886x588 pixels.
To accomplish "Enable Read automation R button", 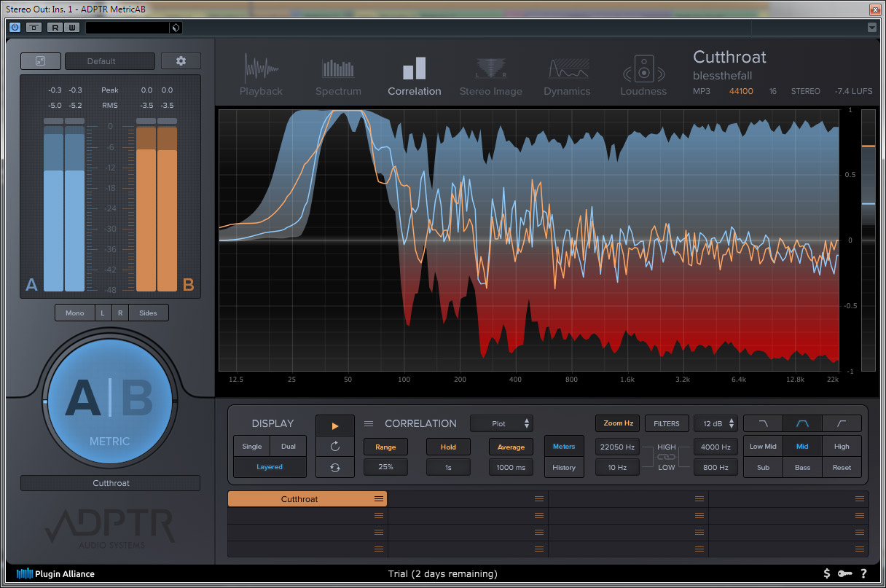I will click(x=55, y=28).
